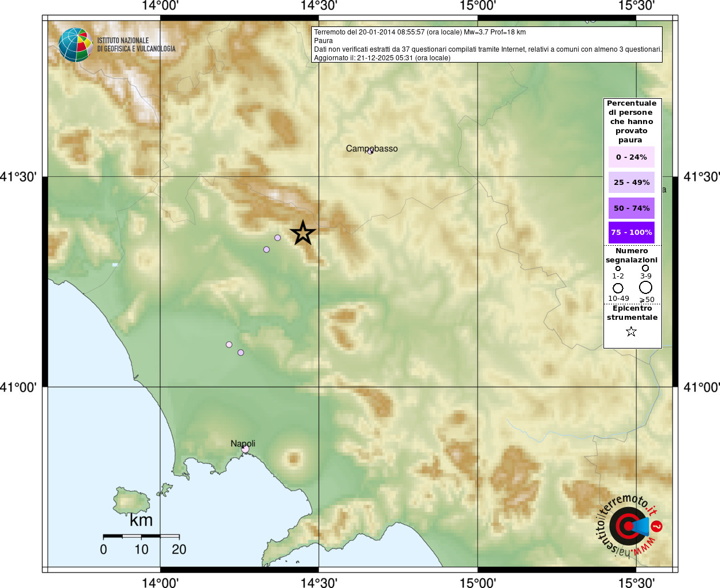Click the 'Numero segnalazioni' legend heading
The image size is (720, 588).
[x=632, y=256]
